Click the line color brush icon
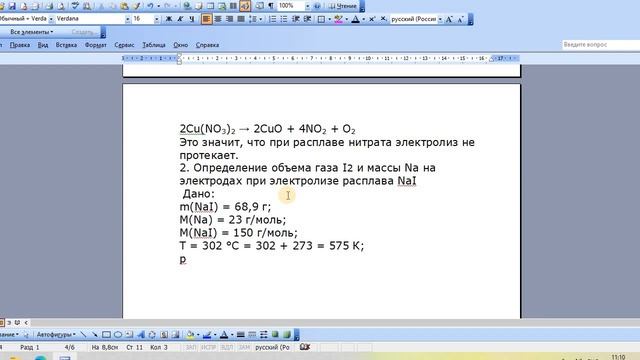This screenshot has width=640, height=360. 207,335
